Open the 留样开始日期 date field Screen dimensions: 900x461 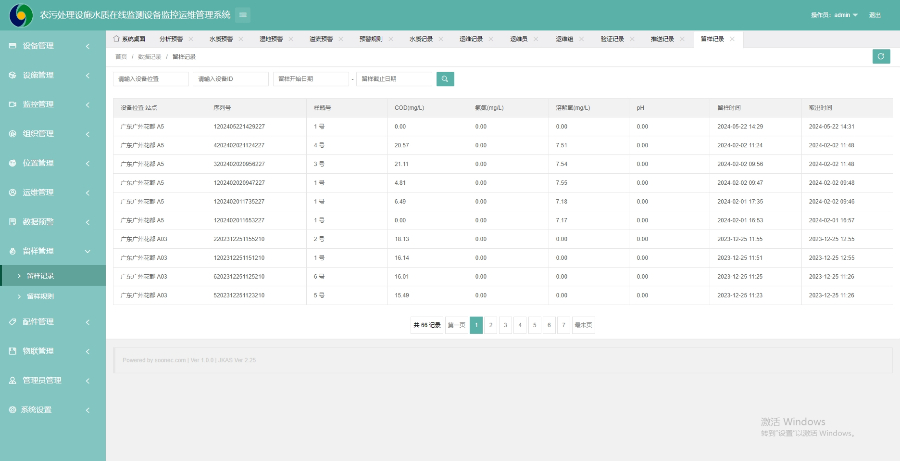click(x=311, y=79)
